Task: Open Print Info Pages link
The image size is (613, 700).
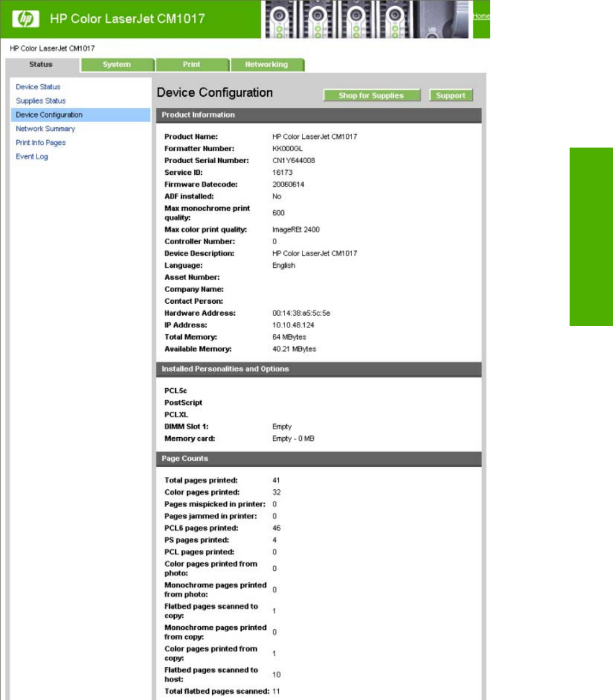Action: 41,143
